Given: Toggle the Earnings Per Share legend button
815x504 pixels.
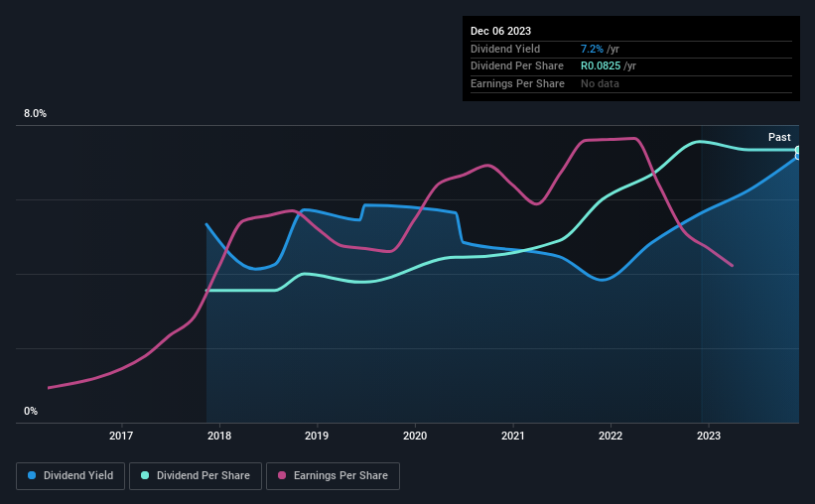Looking at the screenshot, I should pyautogui.click(x=333, y=476).
